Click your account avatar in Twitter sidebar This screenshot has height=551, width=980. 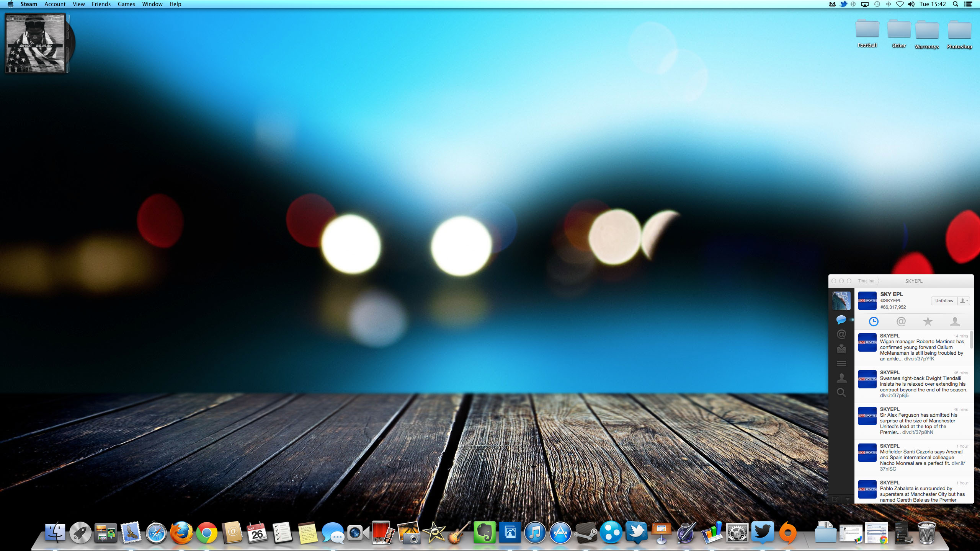point(841,301)
